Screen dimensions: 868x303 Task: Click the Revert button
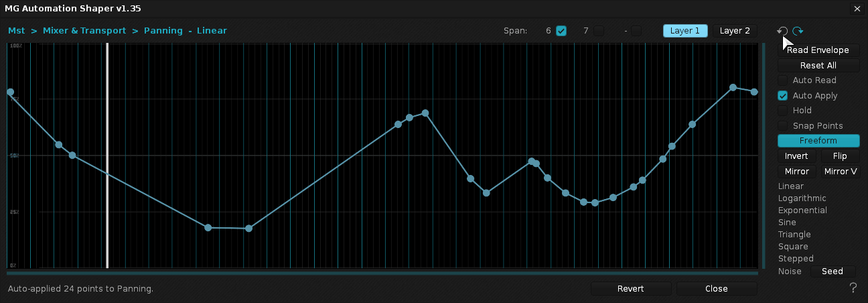pyautogui.click(x=630, y=289)
